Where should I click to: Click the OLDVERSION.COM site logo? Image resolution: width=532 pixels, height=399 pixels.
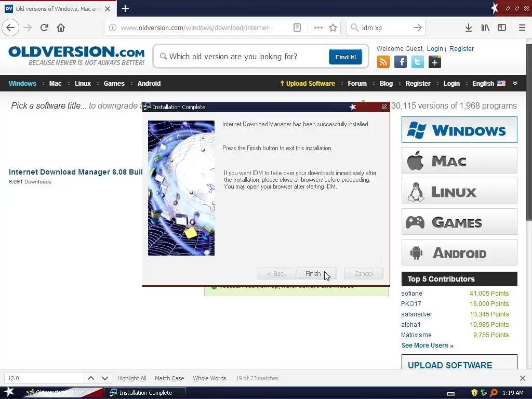point(76,56)
